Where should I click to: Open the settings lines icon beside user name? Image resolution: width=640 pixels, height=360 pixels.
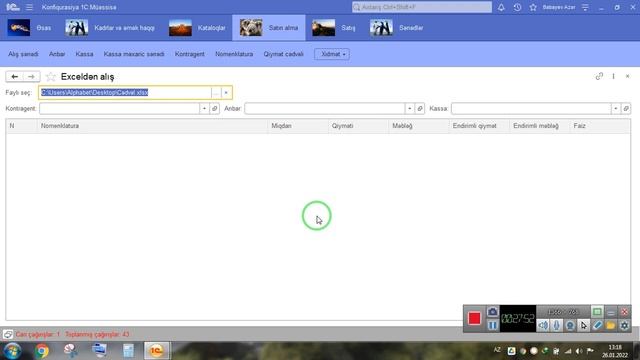click(x=585, y=7)
